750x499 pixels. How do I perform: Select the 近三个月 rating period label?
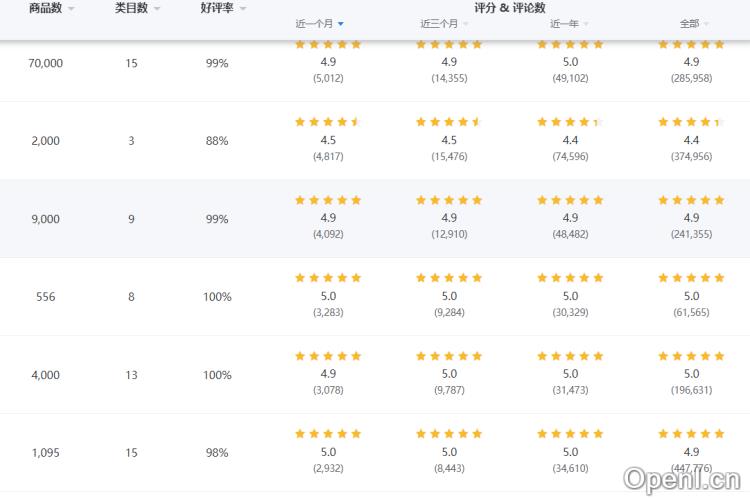(x=439, y=23)
